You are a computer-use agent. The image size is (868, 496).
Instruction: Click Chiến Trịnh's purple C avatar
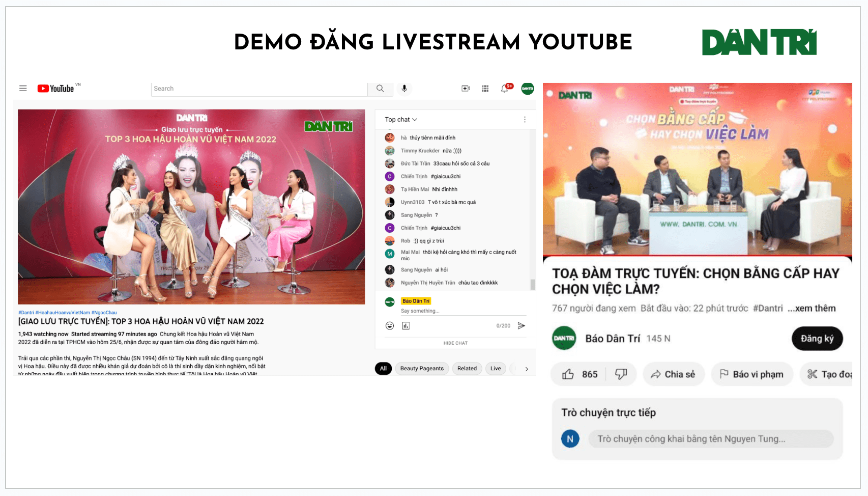tap(390, 176)
